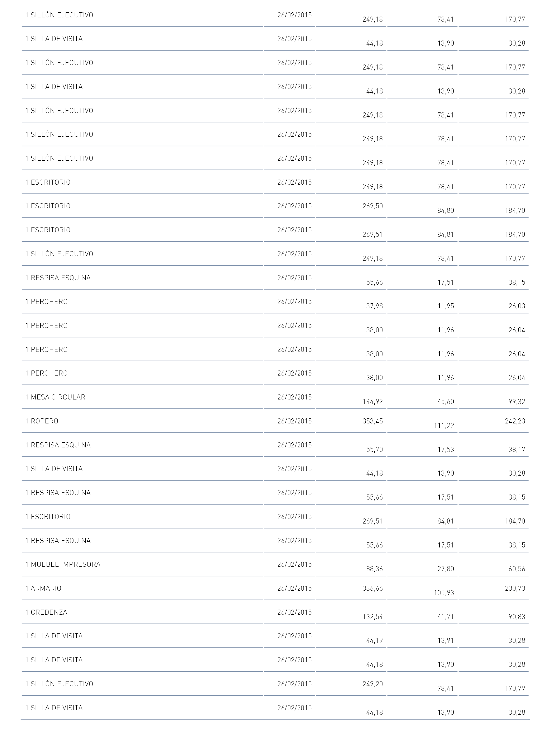
Task: Click the 37,98 perchero amount
Action: pos(374,306)
